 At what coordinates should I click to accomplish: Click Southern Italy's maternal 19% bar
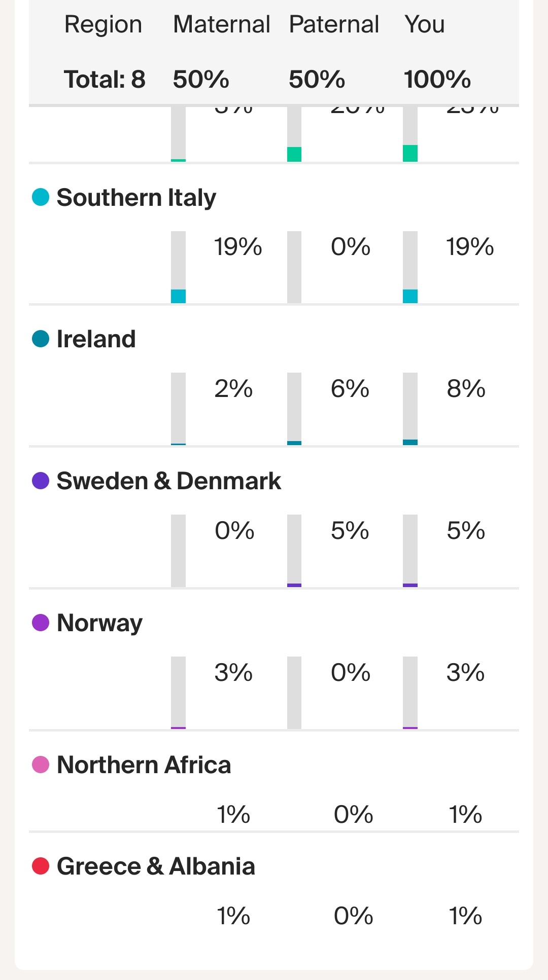click(178, 267)
